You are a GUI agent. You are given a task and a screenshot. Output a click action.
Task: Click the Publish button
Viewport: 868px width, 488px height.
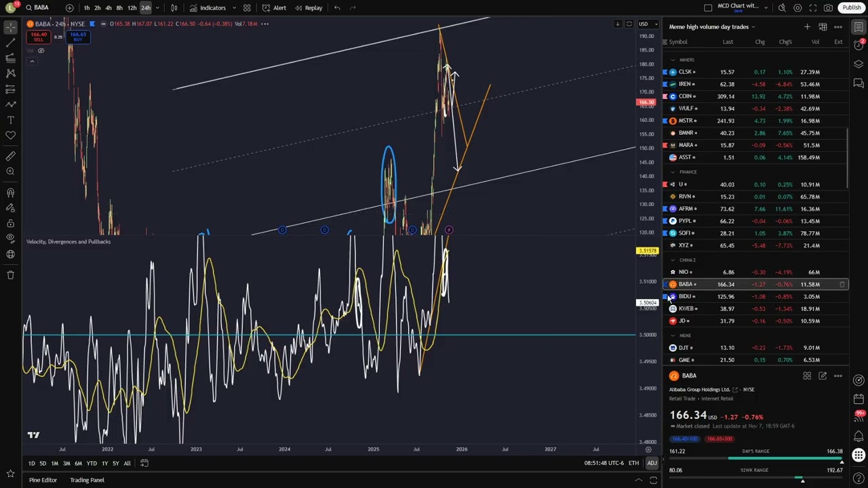coord(851,7)
